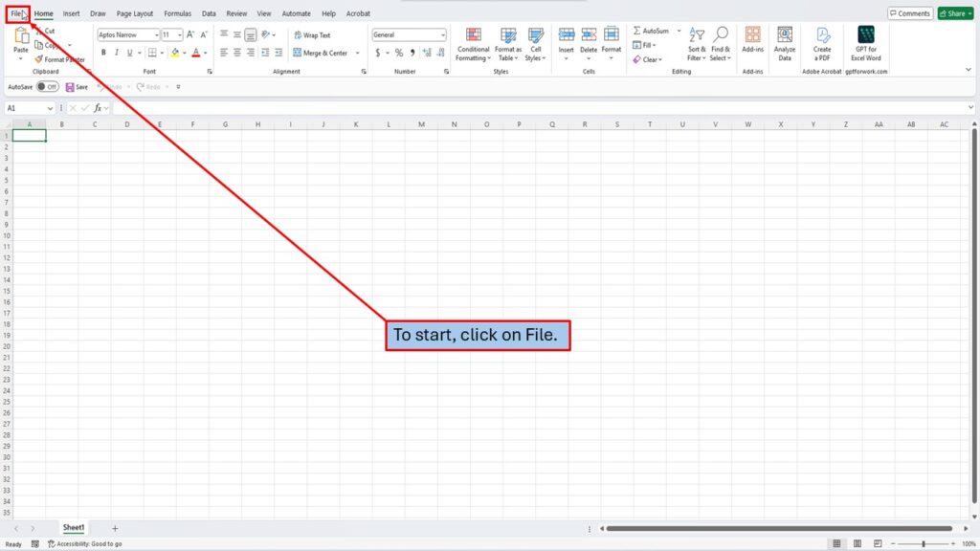
Task: Apply bold formatting with the B icon
Action: click(x=103, y=53)
